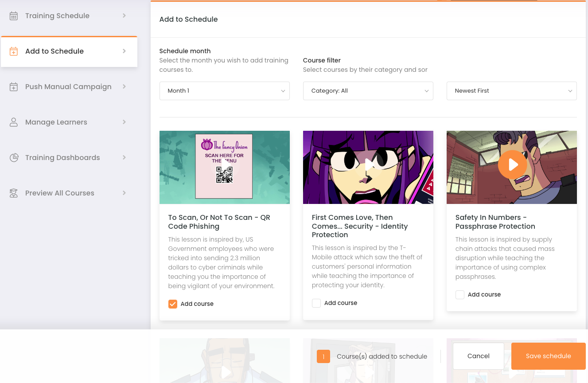Click the Course filter label
588x383 pixels.
(x=322, y=60)
